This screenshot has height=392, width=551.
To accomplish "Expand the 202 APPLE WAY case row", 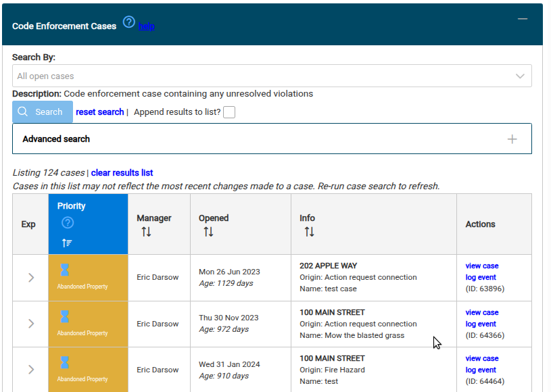I will click(x=31, y=278).
